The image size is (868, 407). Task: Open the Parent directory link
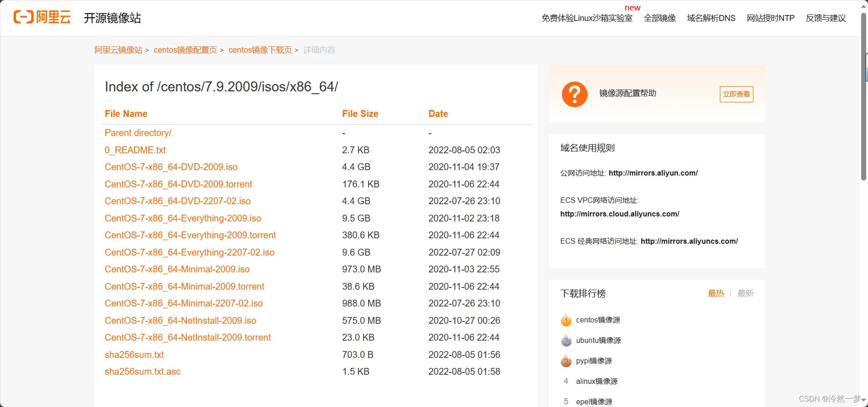(x=138, y=133)
